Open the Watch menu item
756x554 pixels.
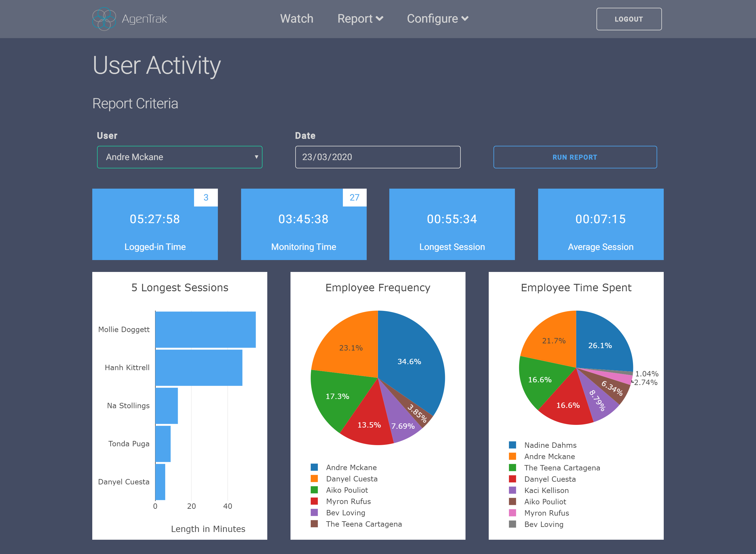[x=296, y=19]
